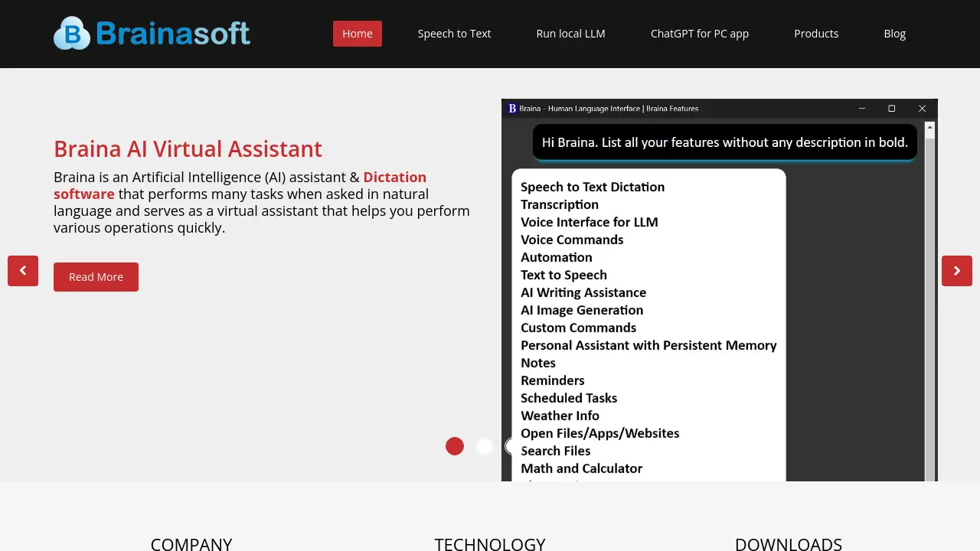Open the Home nav item
The image size is (980, 551).
point(358,34)
